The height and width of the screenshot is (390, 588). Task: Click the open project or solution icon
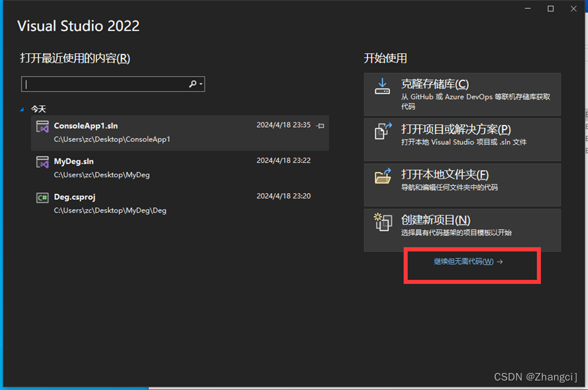[383, 131]
